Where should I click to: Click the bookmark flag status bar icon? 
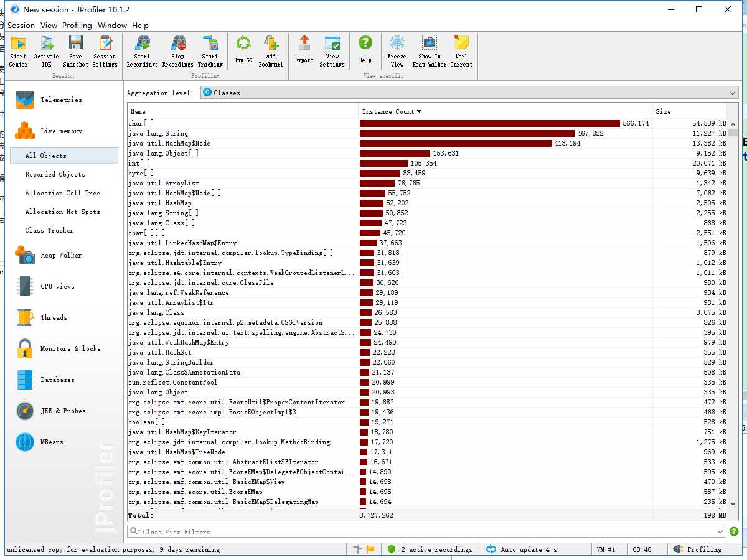(x=370, y=549)
